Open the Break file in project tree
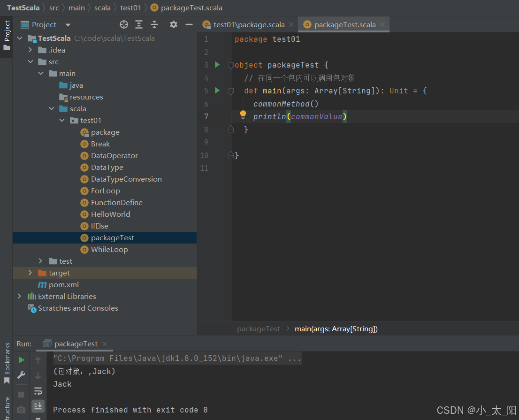 (x=95, y=144)
